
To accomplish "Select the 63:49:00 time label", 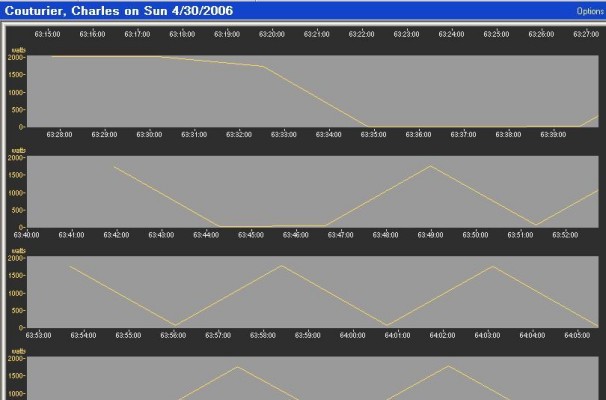I will [430, 235].
